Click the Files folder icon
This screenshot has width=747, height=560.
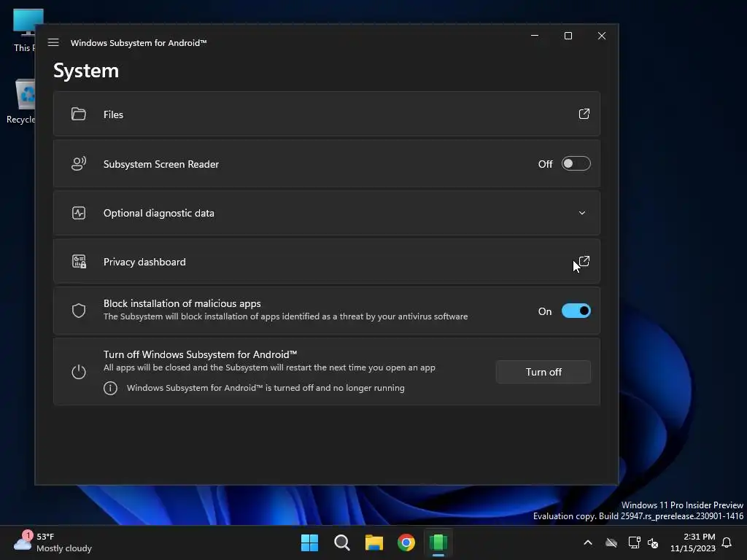tap(79, 114)
